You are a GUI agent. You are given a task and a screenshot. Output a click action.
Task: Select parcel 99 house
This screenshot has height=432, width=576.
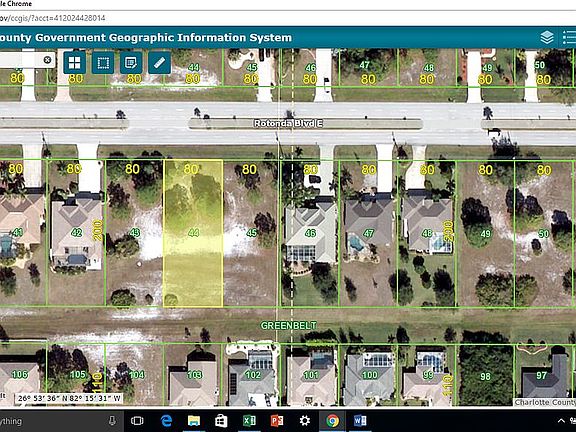(427, 375)
